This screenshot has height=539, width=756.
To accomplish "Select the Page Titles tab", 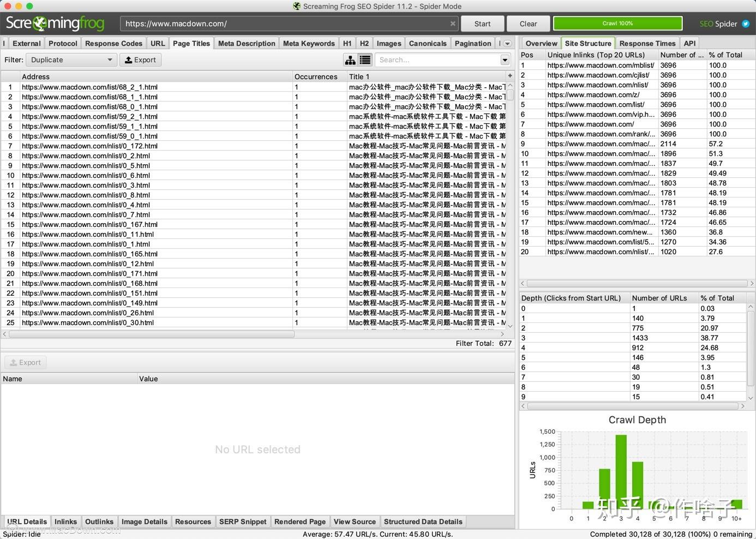I will coord(191,44).
